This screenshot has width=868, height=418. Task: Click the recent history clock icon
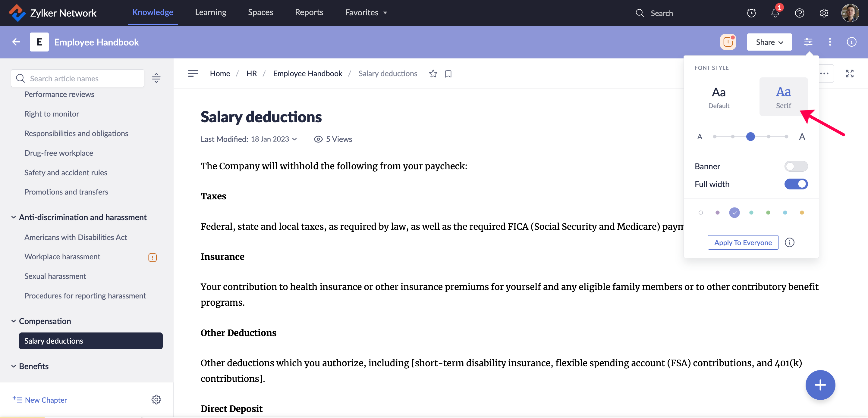[x=751, y=13]
